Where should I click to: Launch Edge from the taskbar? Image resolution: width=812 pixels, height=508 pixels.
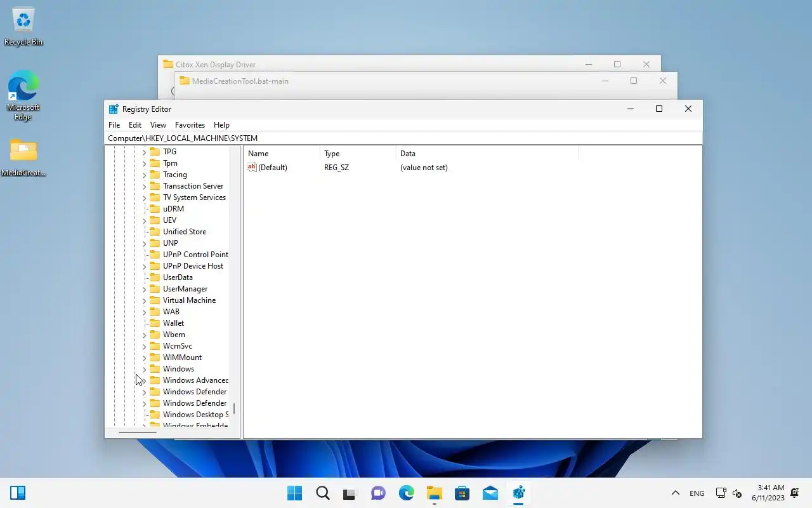(x=406, y=493)
